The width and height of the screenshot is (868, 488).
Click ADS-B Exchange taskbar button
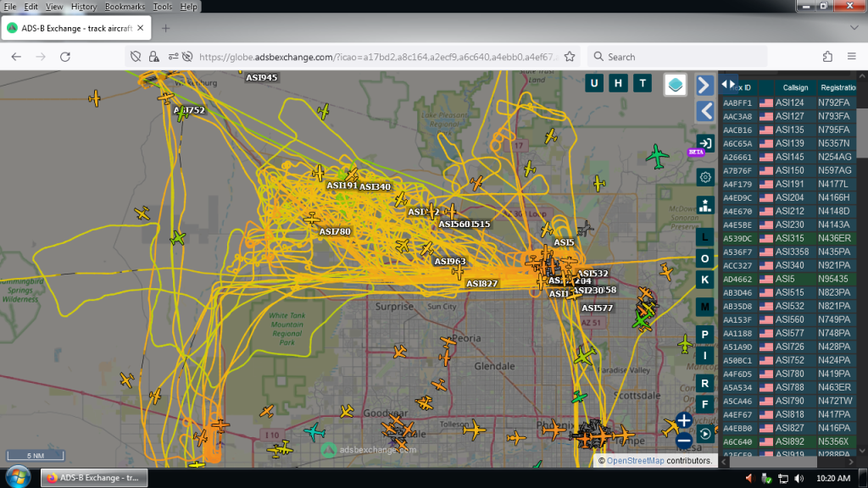click(x=94, y=478)
